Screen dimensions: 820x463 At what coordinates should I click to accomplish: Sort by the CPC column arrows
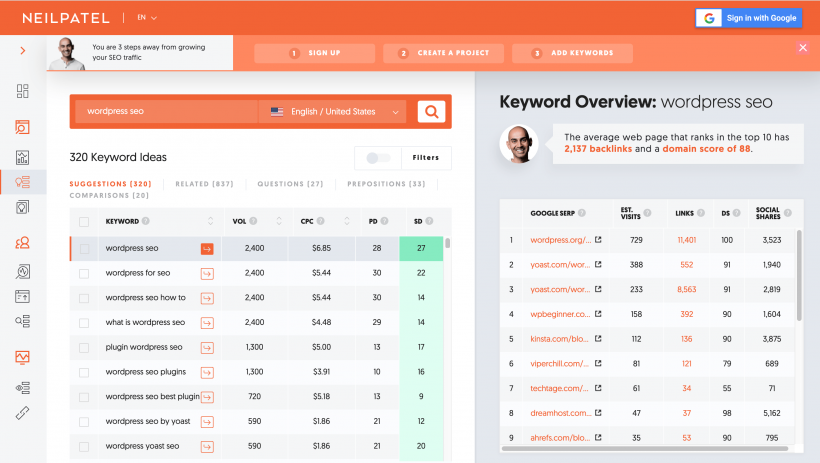347,221
